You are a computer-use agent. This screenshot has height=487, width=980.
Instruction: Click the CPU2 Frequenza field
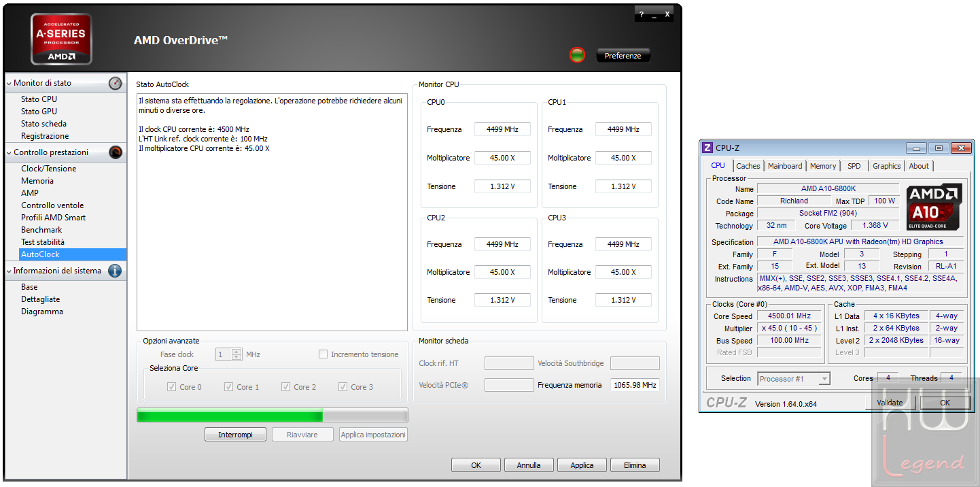point(502,244)
